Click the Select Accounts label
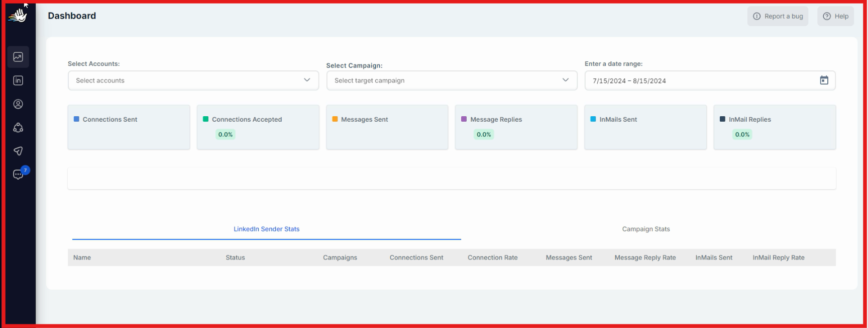Screen dimensions: 868x328 pos(94,64)
